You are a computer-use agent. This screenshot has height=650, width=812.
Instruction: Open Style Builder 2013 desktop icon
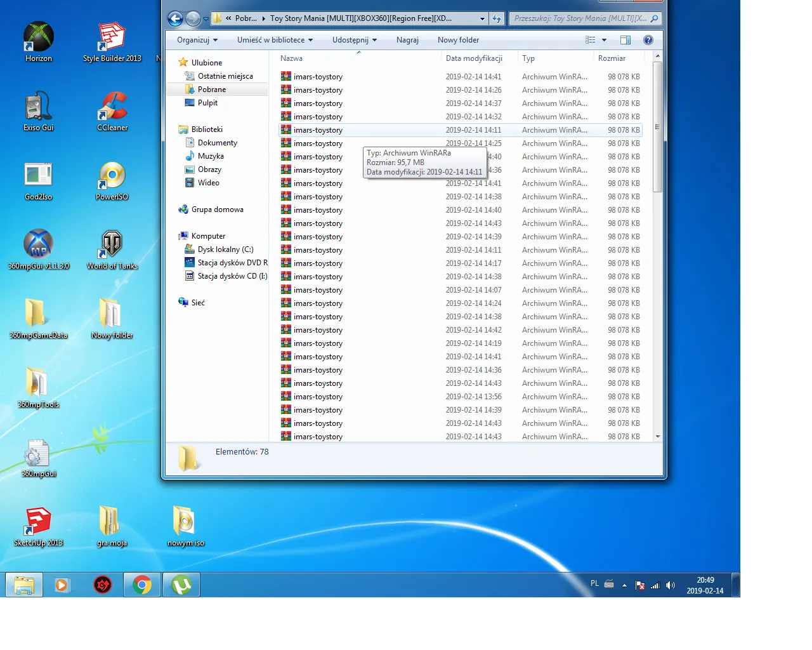[x=112, y=42]
